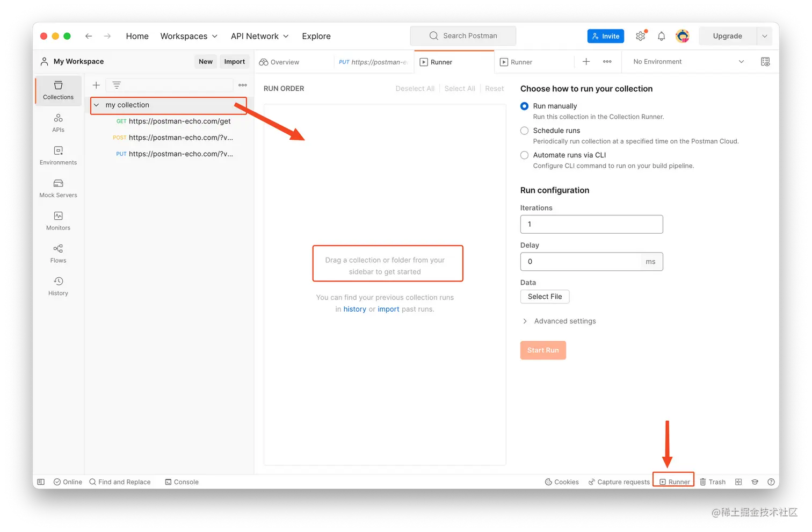Open the help question mark icon
The image size is (812, 532).
point(771,482)
